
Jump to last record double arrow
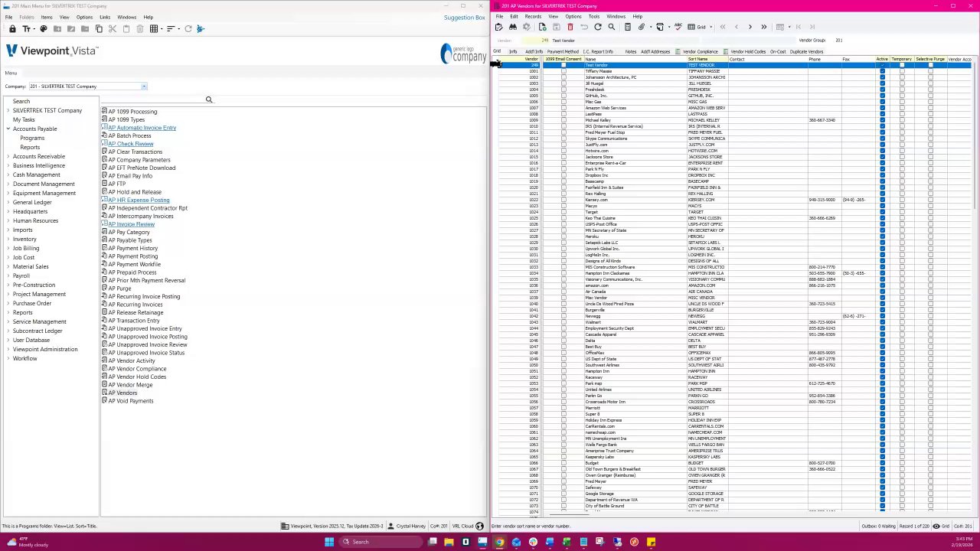[763, 27]
